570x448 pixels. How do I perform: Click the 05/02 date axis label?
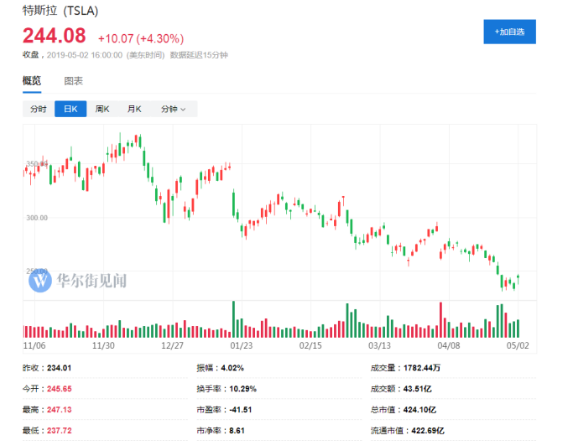click(518, 345)
